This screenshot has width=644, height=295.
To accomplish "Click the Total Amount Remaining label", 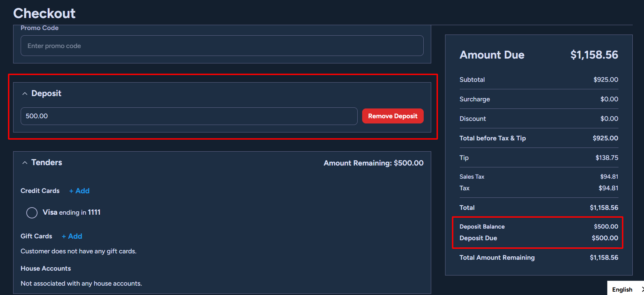I will (x=497, y=257).
